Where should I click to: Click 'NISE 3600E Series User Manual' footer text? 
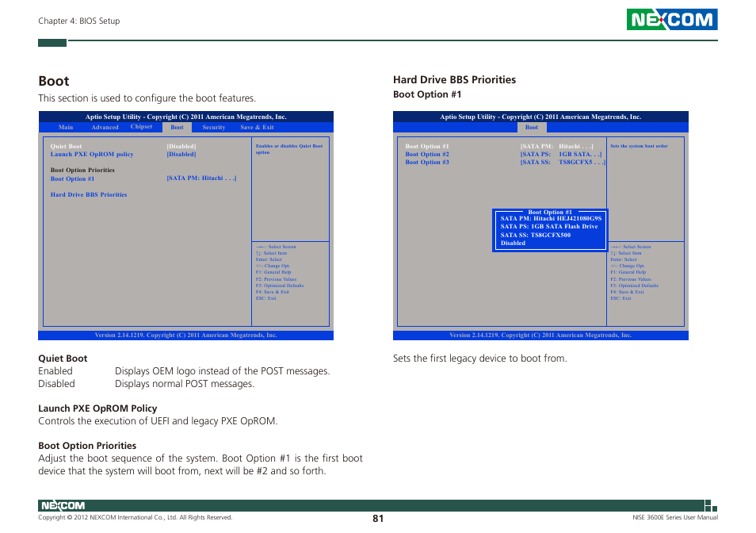click(x=675, y=517)
